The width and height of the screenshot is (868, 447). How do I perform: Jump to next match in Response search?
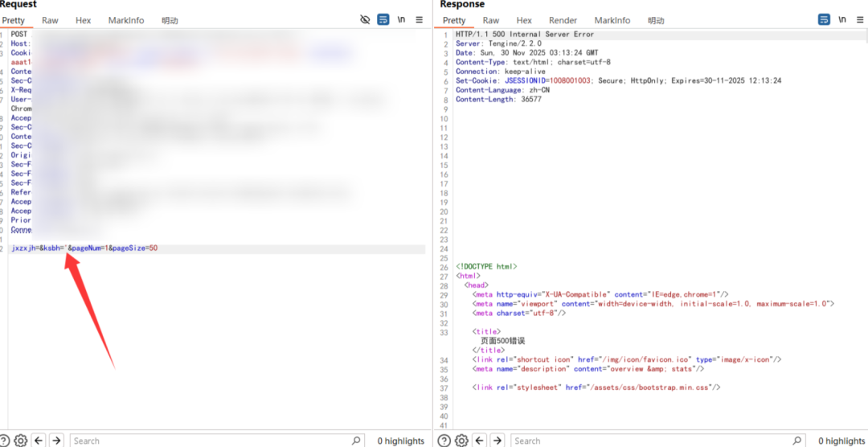tap(497, 441)
